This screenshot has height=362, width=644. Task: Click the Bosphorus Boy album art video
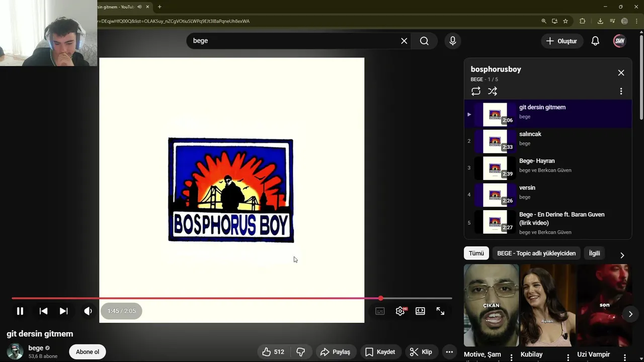pos(231,190)
